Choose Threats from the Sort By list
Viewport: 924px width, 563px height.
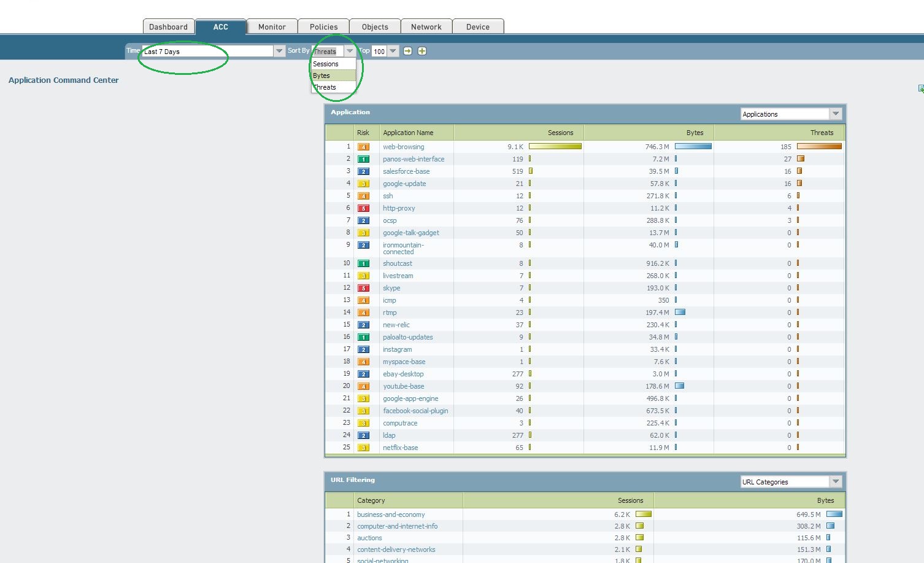point(333,87)
